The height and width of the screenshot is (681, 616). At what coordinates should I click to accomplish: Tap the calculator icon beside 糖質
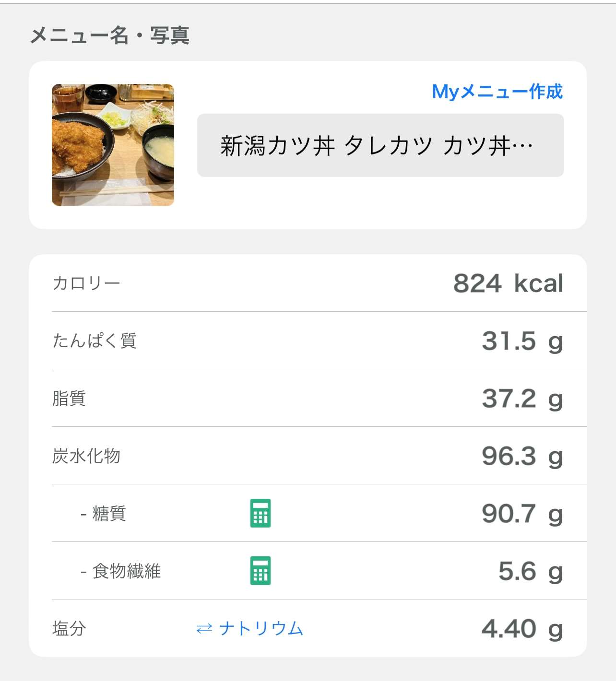pos(261,513)
